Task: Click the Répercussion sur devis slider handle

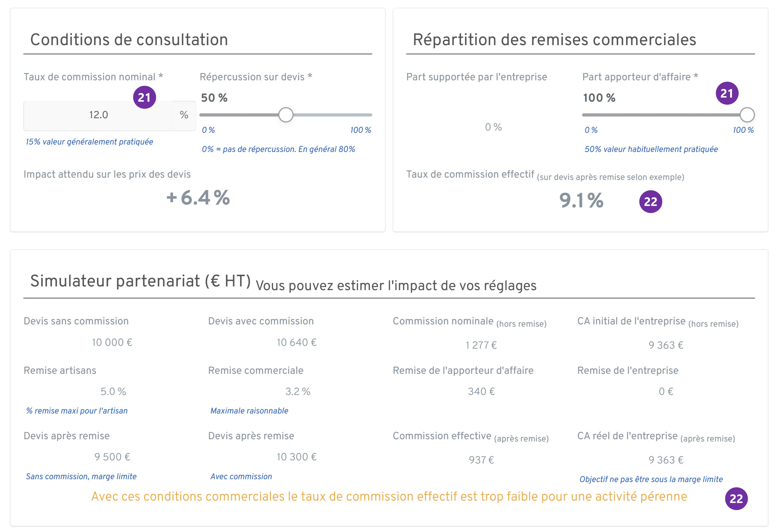Action: 286,115
